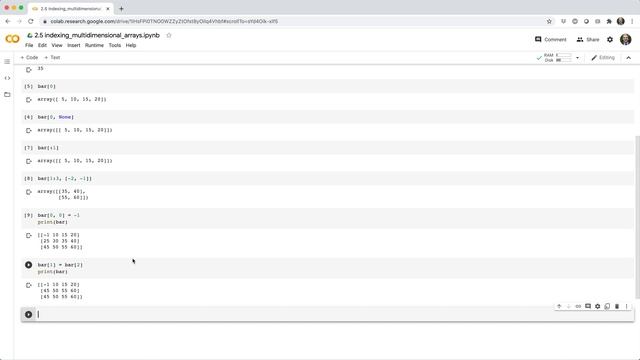Click the bar[0] code cell
640x360 pixels.
coord(335,87)
